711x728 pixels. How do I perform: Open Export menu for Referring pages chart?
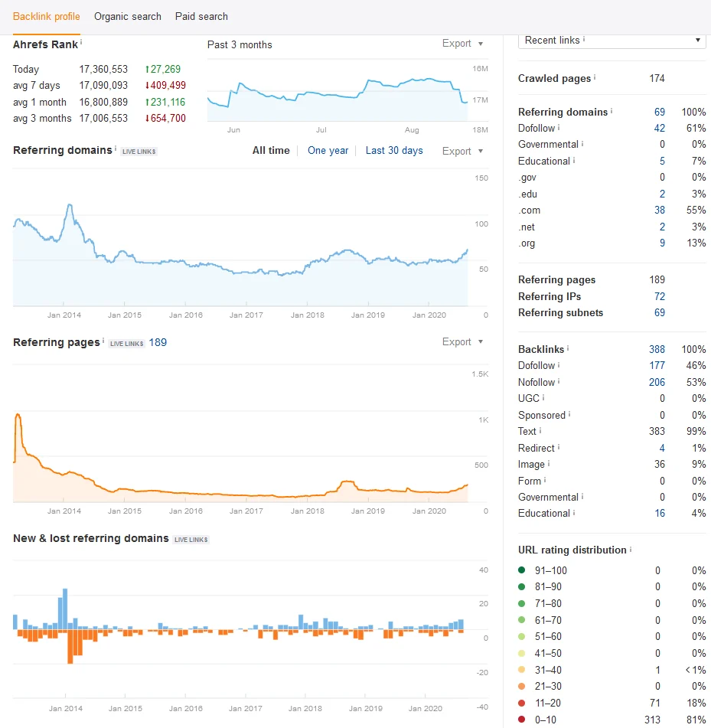(463, 341)
